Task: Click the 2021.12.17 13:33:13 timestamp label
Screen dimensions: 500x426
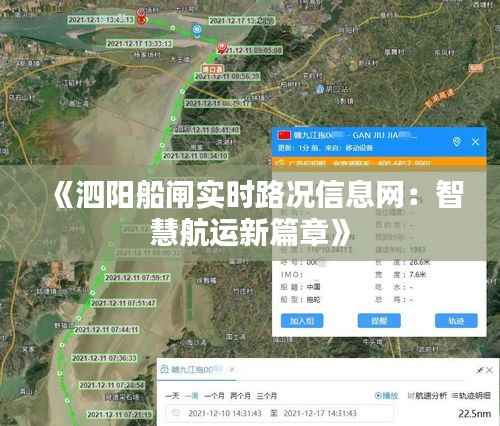Action: coord(139,44)
